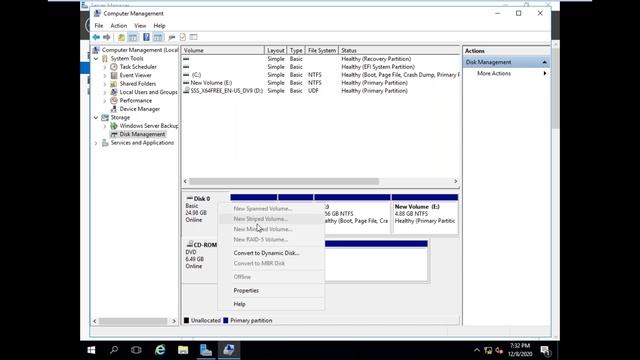Open the File menu
The width and height of the screenshot is (640, 360).
pos(99,26)
